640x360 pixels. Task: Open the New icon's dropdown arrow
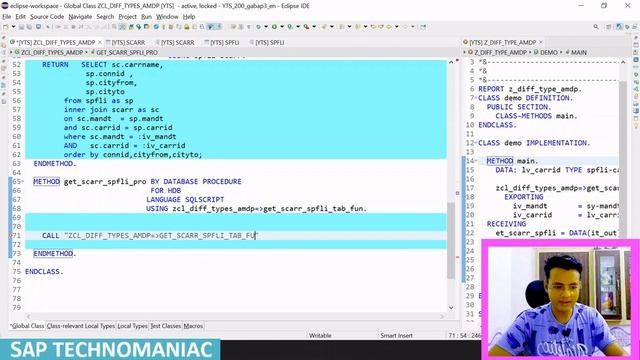[13, 27]
